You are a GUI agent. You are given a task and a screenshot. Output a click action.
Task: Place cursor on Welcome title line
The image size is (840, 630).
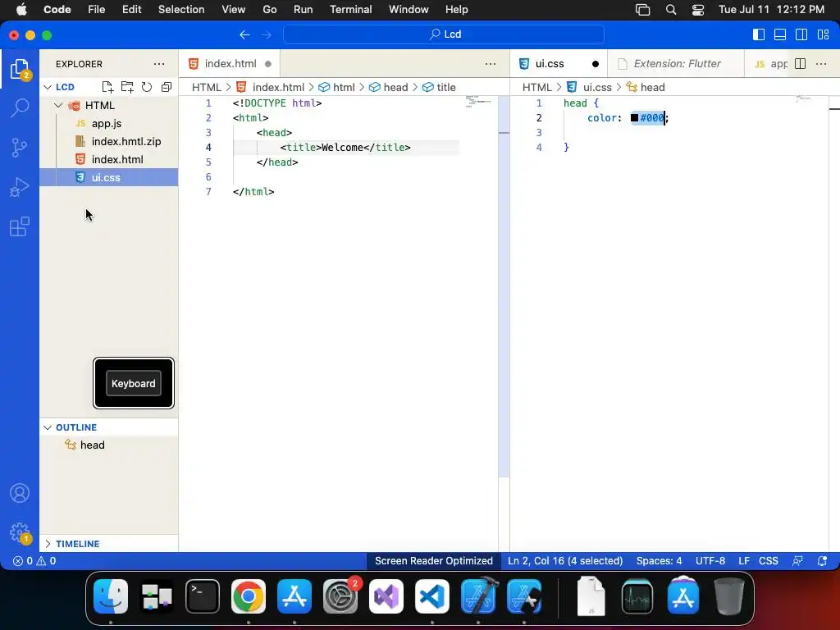tap(345, 148)
